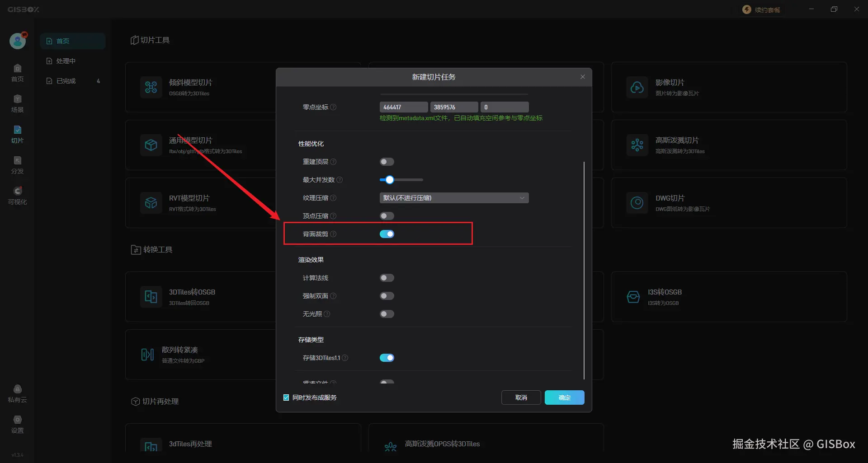Open the user avatar profile
This screenshot has width=868, height=463.
click(18, 41)
